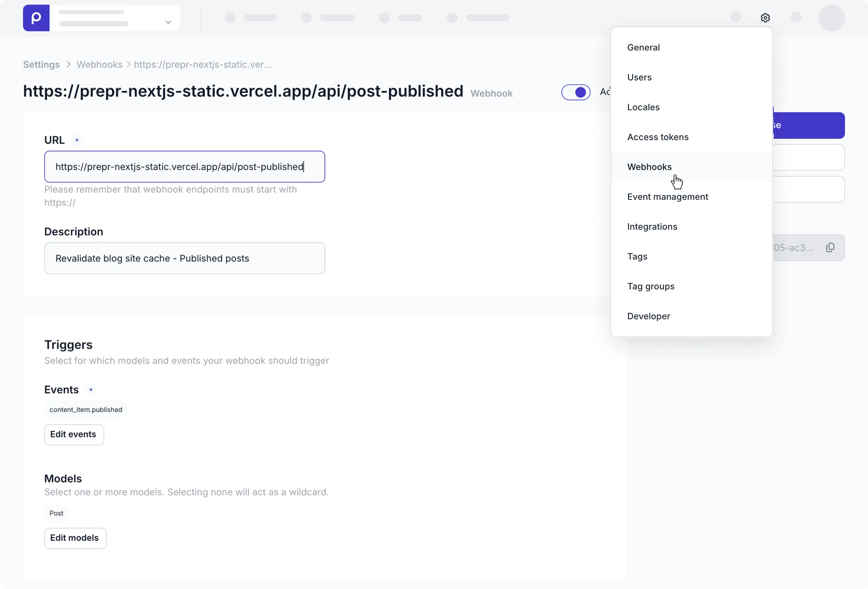868x589 pixels.
Task: Click the content_item.published event tag
Action: coord(86,410)
